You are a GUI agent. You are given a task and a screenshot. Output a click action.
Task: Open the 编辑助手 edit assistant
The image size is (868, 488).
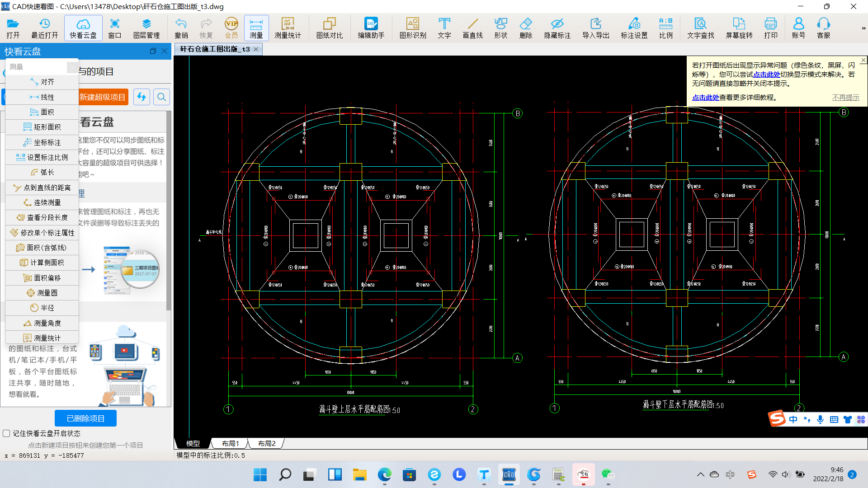[x=371, y=28]
